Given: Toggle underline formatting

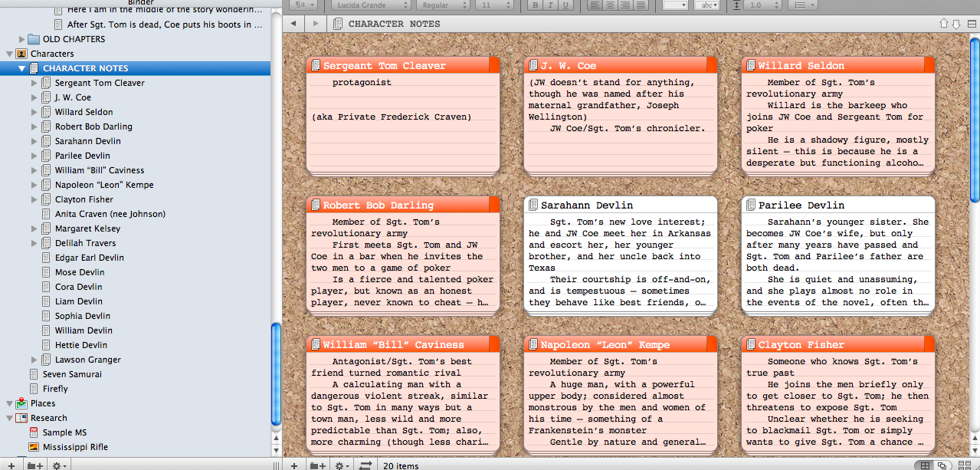Looking at the screenshot, I should pyautogui.click(x=565, y=5).
